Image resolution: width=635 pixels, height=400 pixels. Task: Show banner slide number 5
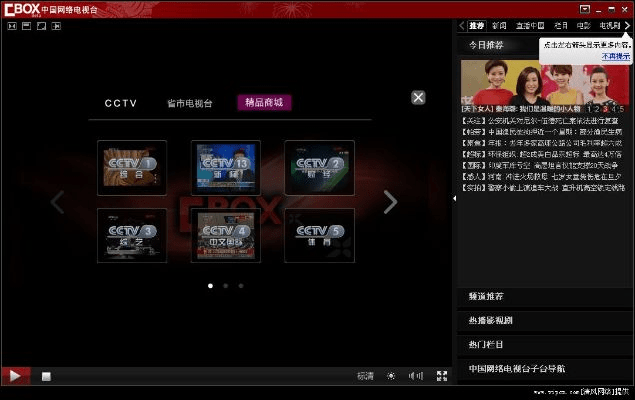[x=622, y=109]
